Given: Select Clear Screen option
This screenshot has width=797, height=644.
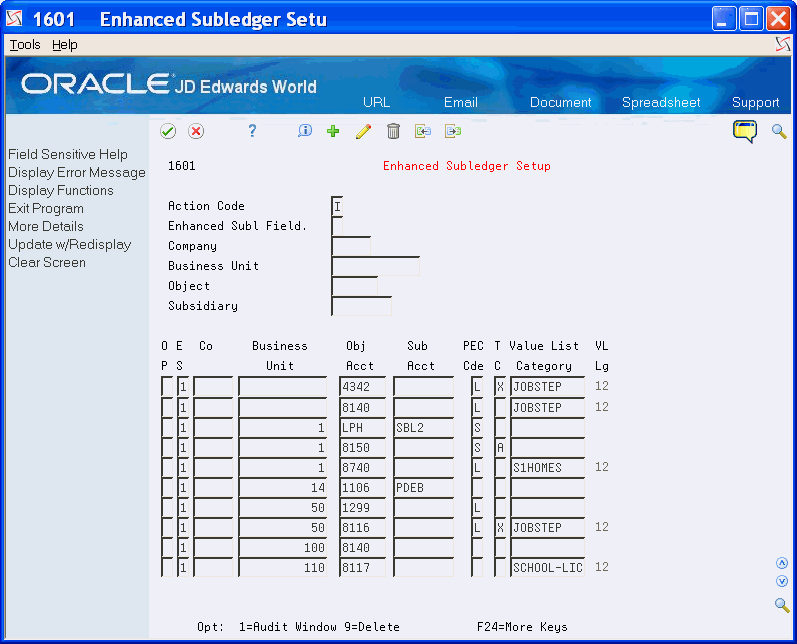Looking at the screenshot, I should click(47, 262).
